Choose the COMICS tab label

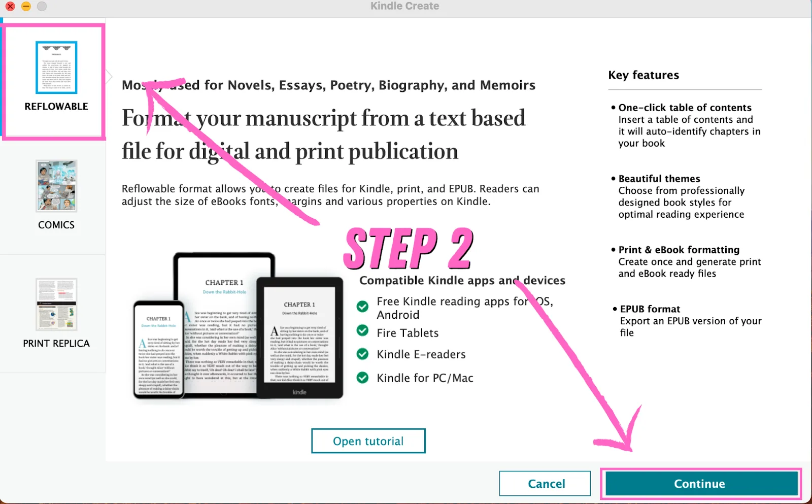click(x=56, y=225)
